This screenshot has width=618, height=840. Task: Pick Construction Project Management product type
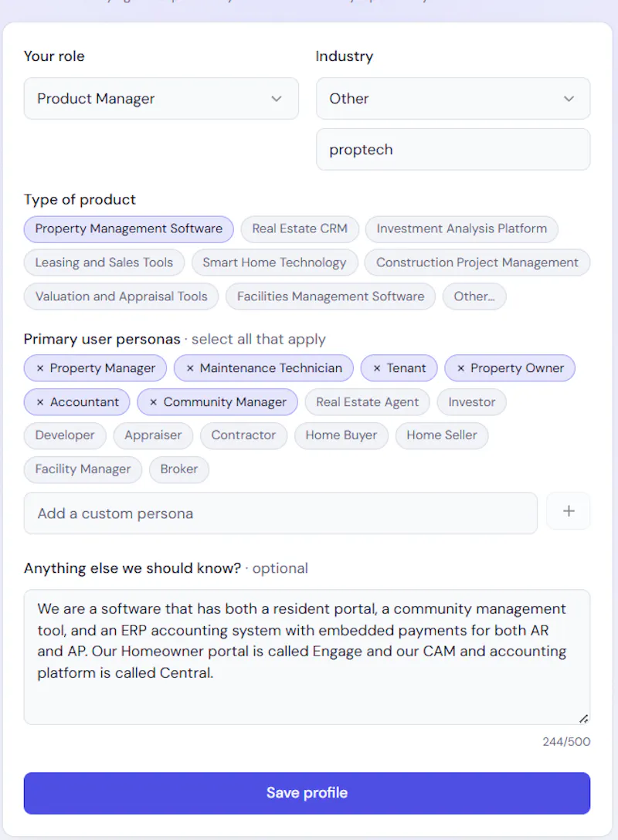point(477,262)
